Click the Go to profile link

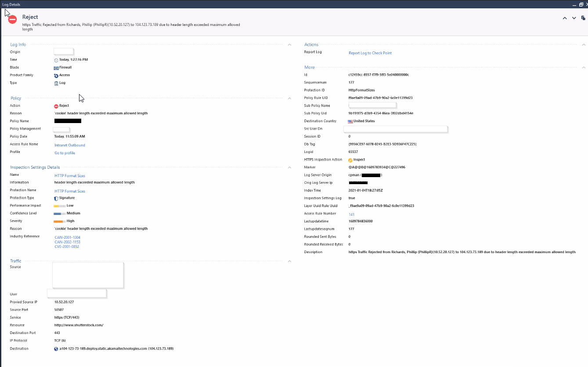point(65,153)
